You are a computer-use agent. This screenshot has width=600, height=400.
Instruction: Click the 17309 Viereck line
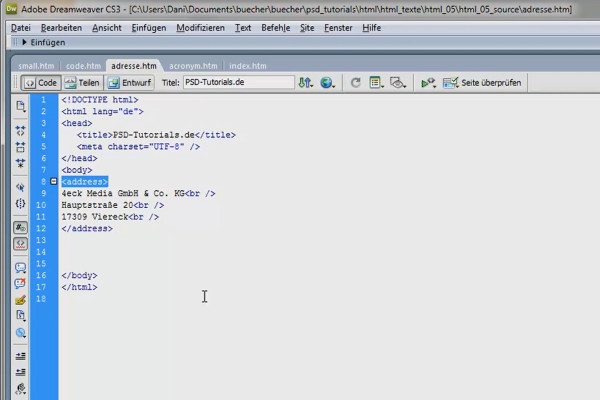(110, 217)
